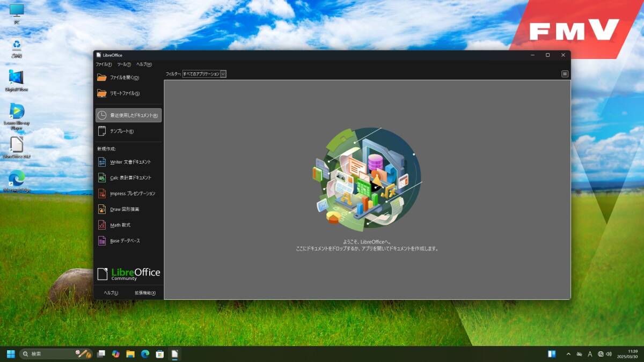This screenshot has height=362, width=644.
Task: Open Microsoft Store from the taskbar
Action: tap(159, 354)
